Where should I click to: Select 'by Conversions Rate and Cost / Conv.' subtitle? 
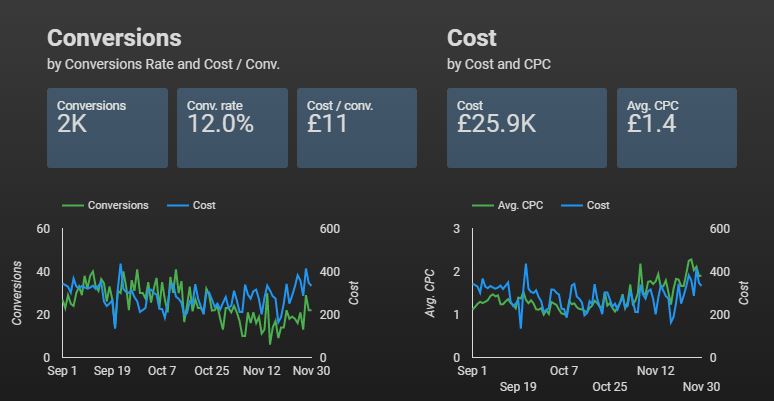163,65
